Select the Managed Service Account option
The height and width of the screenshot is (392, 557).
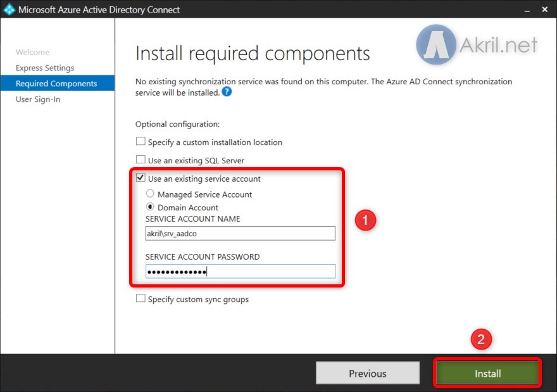click(x=150, y=193)
